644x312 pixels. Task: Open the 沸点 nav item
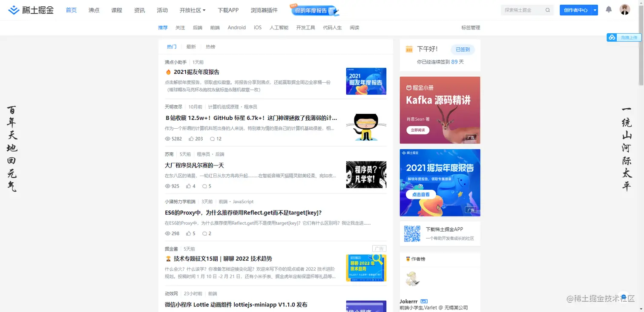(x=94, y=10)
